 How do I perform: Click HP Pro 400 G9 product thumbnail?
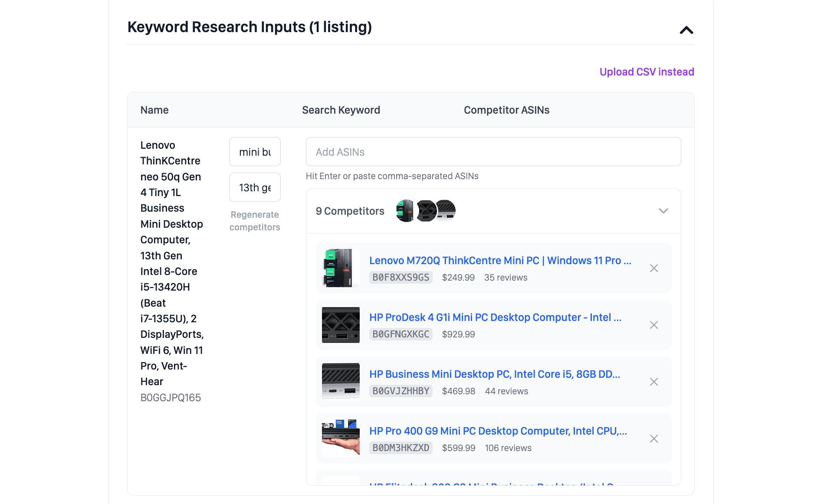pyautogui.click(x=341, y=439)
